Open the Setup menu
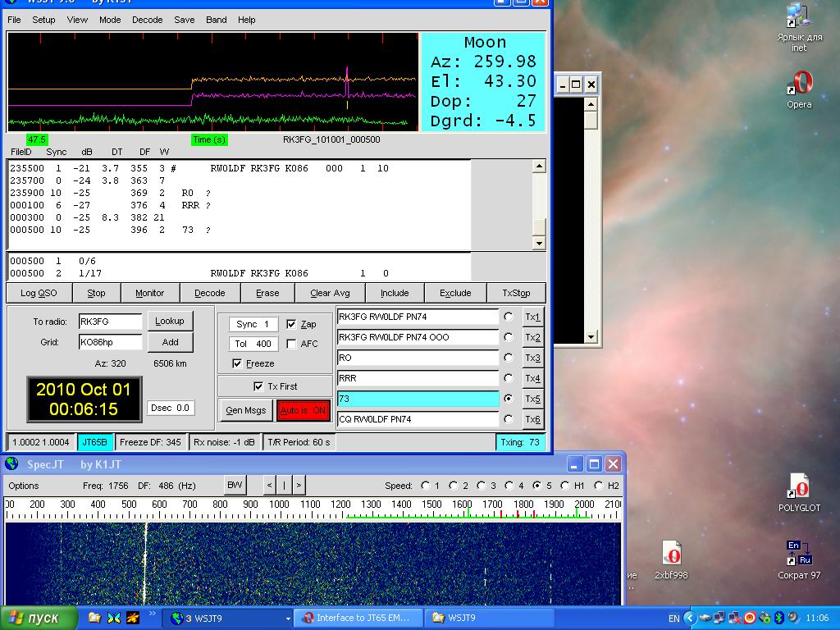The height and width of the screenshot is (630, 840). (43, 20)
